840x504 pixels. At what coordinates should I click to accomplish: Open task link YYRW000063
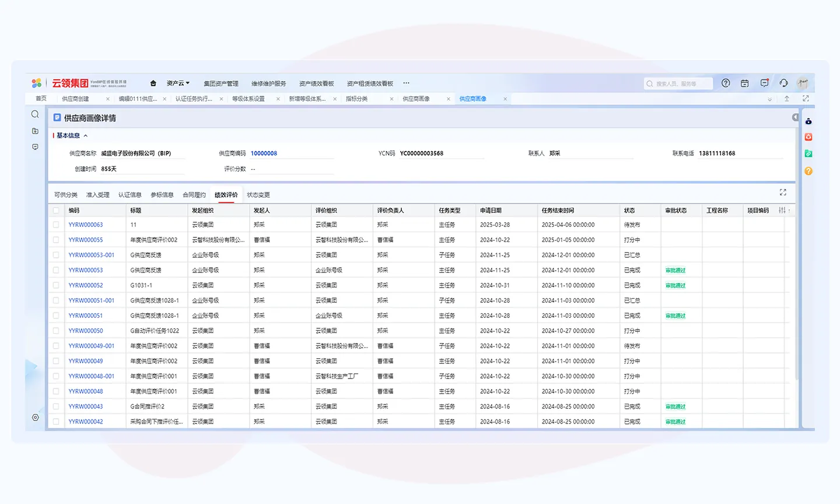click(86, 225)
